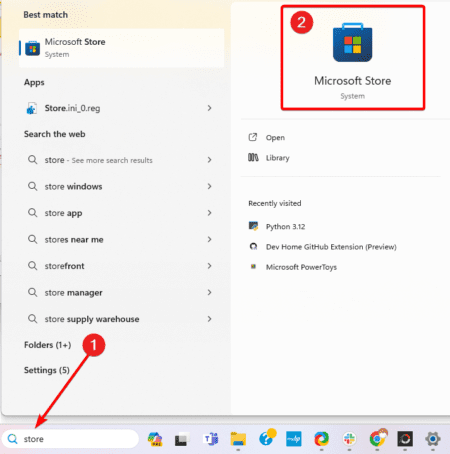Open recently visited Python 3.12

tap(285, 227)
